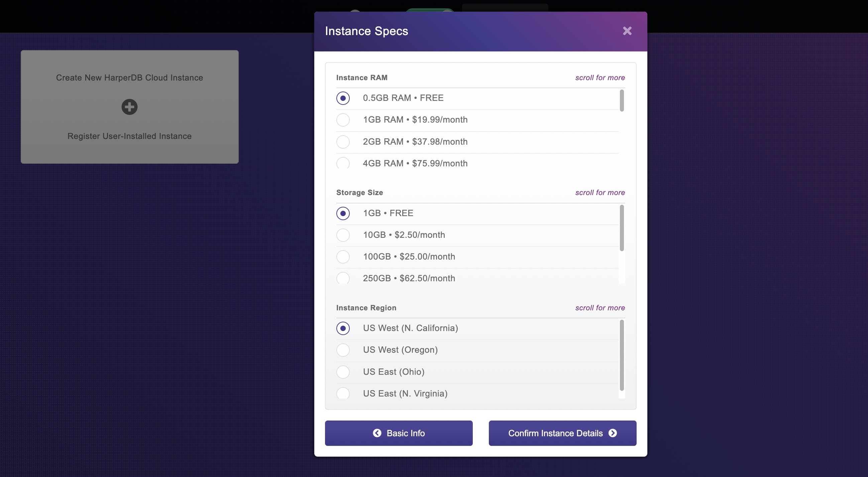Select 1GB FREE storage option
The width and height of the screenshot is (868, 477).
tap(343, 213)
